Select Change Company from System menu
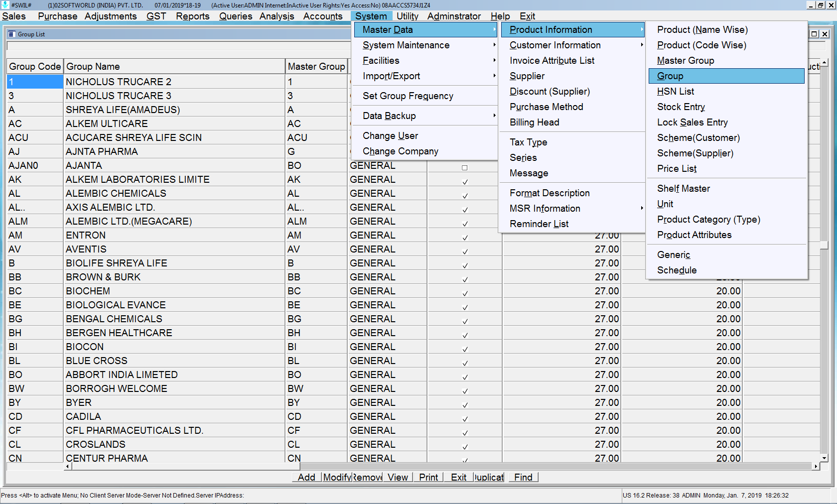837x504 pixels. tap(425, 151)
